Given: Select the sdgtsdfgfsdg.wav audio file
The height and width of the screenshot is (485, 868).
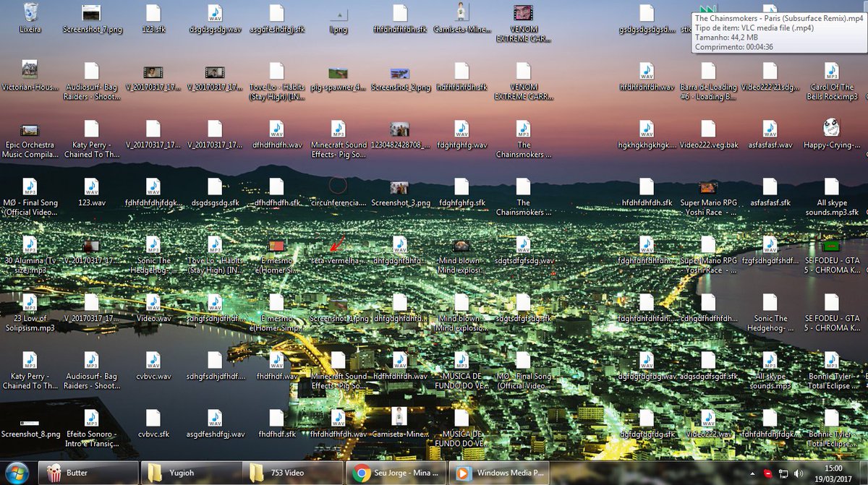Looking at the screenshot, I should [x=523, y=249].
